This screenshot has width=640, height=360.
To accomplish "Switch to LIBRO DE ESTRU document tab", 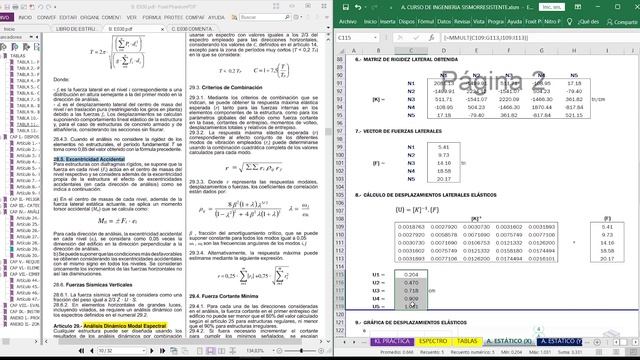I will [75, 29].
